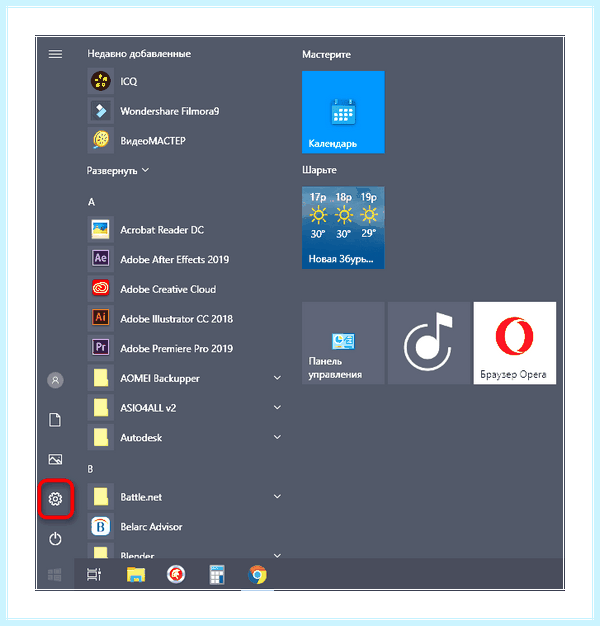600x626 pixels.
Task: Expand the AOMEI Backupper folder chevron
Action: (277, 378)
